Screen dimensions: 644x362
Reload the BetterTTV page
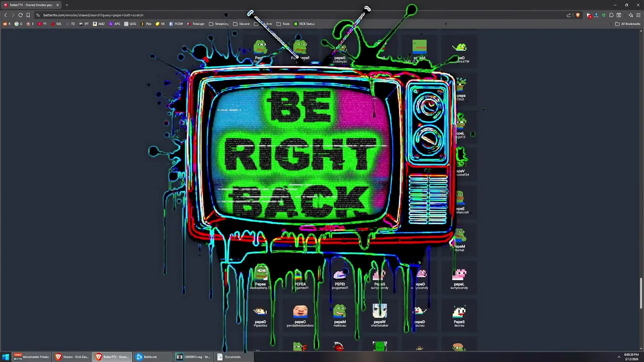pyautogui.click(x=21, y=15)
